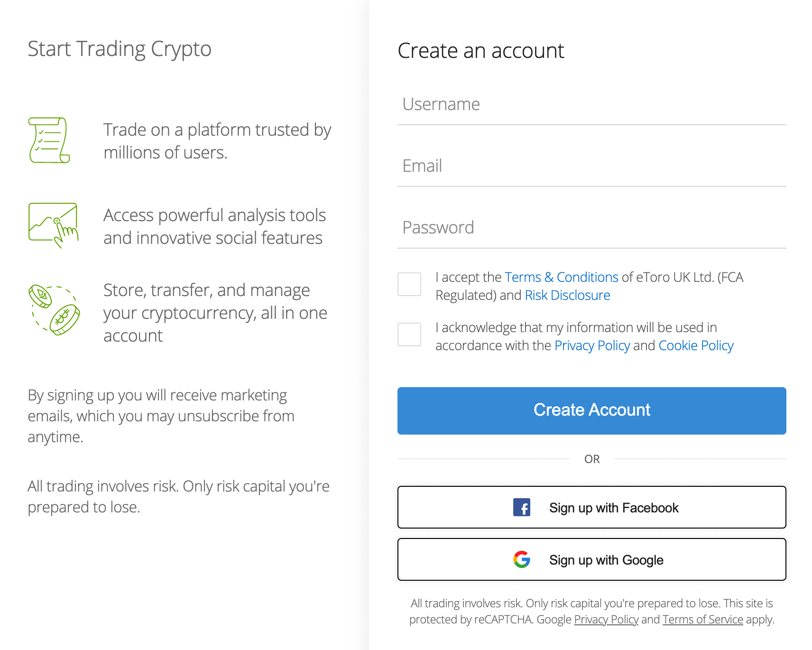Click the Google logo icon
The width and height of the screenshot is (812, 650).
(x=522, y=559)
